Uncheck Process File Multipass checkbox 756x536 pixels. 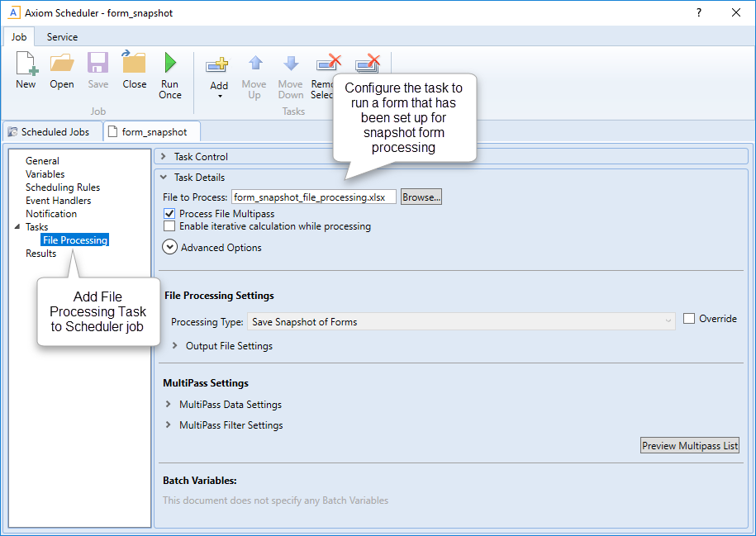(x=169, y=214)
